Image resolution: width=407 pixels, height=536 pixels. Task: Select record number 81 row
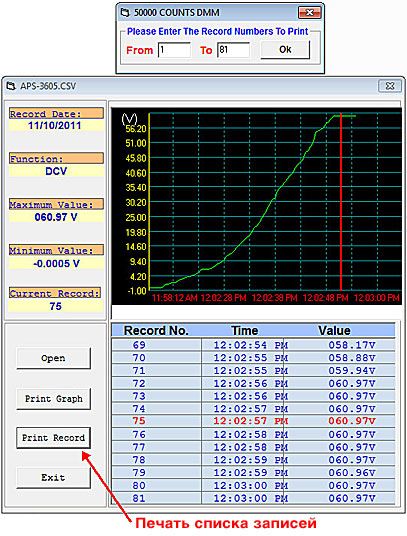(x=253, y=498)
